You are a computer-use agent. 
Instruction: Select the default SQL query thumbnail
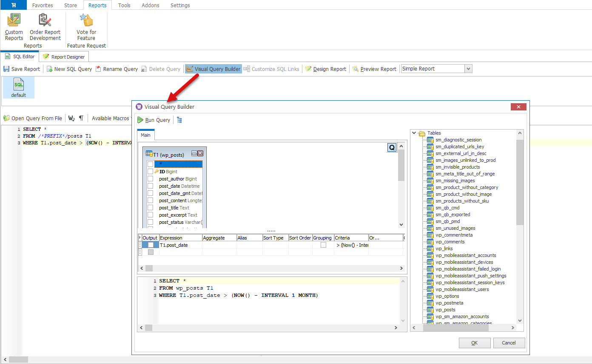coord(19,87)
